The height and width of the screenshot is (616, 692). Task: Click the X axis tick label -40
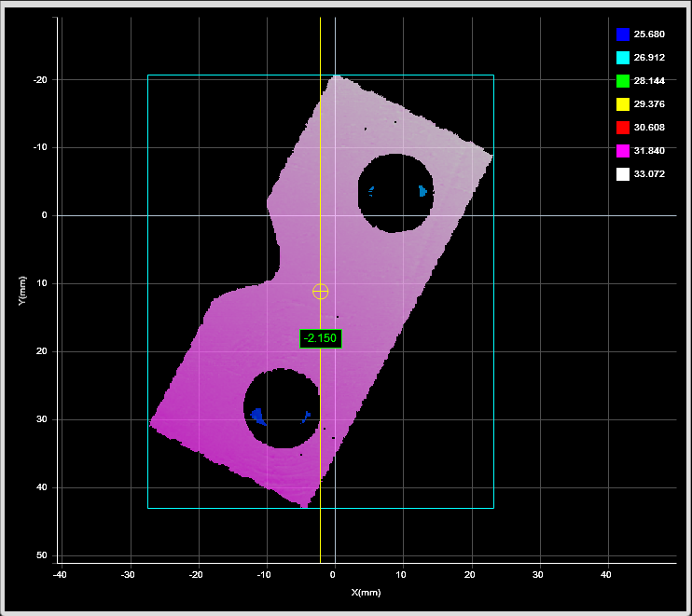pyautogui.click(x=60, y=575)
